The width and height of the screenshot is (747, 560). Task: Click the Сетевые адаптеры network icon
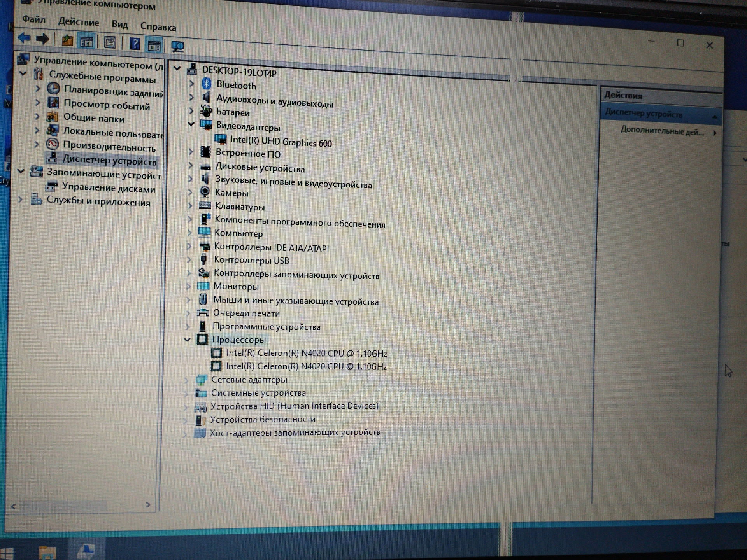(202, 379)
